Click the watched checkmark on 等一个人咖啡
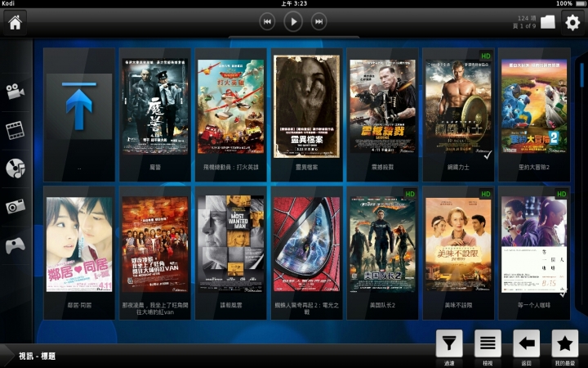This screenshot has height=368, width=588. click(563, 293)
